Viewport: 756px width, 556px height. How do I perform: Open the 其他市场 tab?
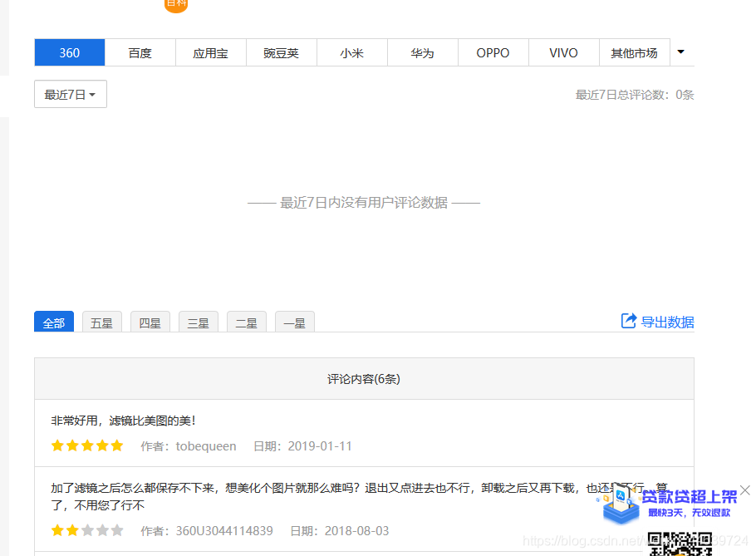[634, 52]
